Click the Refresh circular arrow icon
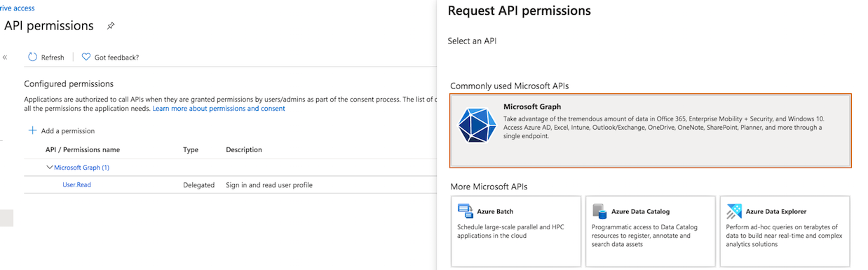Viewport: 868px width, 270px height. click(32, 57)
